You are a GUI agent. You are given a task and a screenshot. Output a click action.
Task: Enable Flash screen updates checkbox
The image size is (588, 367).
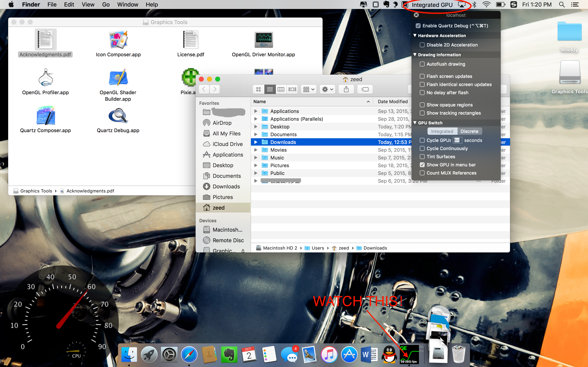pos(422,76)
